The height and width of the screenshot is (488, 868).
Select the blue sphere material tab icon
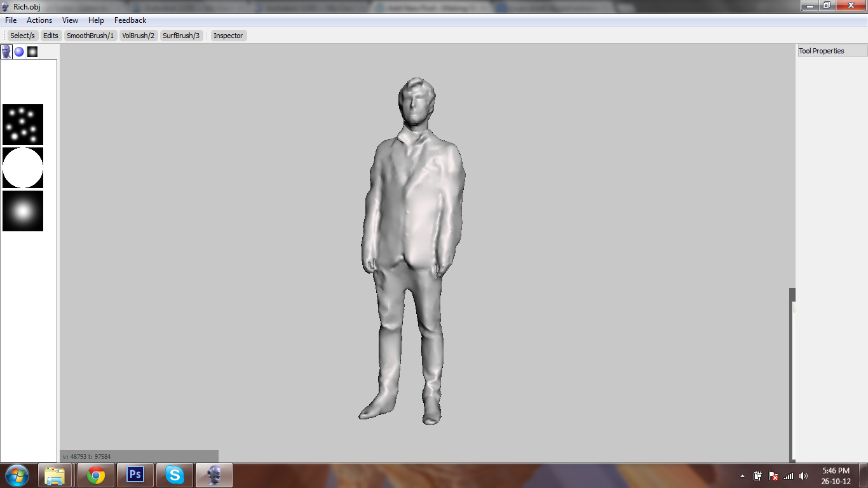pyautogui.click(x=19, y=52)
